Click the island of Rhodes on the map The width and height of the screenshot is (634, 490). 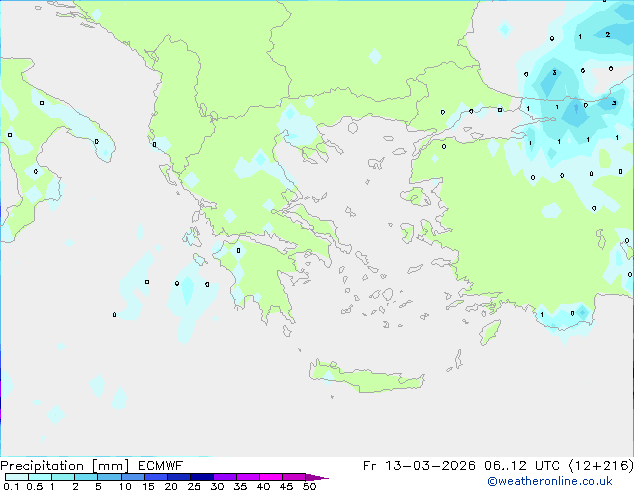[490, 332]
